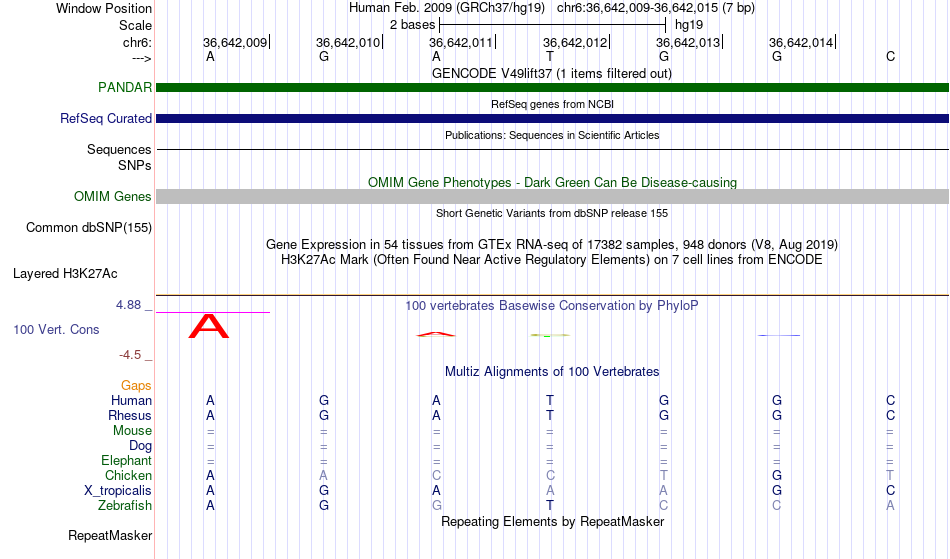Open the RefSeq Curated track label
Image resolution: width=950 pixels, height=559 pixels.
[106, 118]
